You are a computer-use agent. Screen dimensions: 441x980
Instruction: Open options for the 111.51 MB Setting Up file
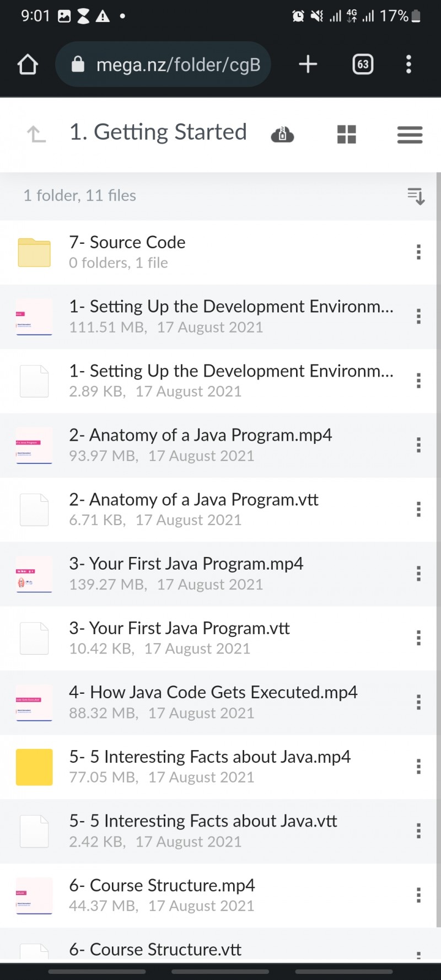(419, 317)
